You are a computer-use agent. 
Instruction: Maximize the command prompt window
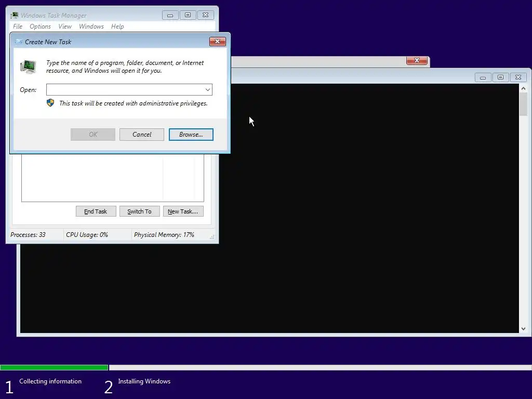(x=500, y=77)
